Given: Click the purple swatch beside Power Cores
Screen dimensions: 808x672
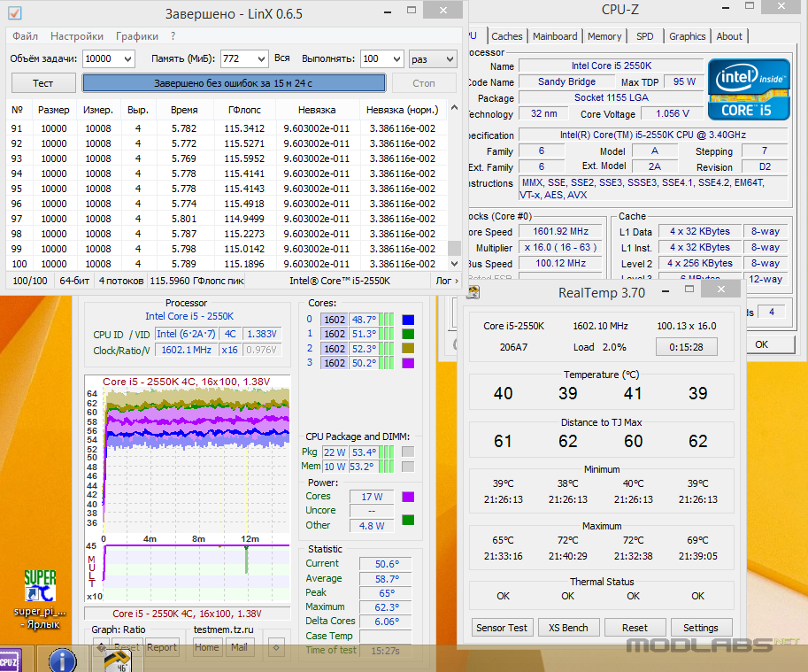Looking at the screenshot, I should pyautogui.click(x=408, y=497).
